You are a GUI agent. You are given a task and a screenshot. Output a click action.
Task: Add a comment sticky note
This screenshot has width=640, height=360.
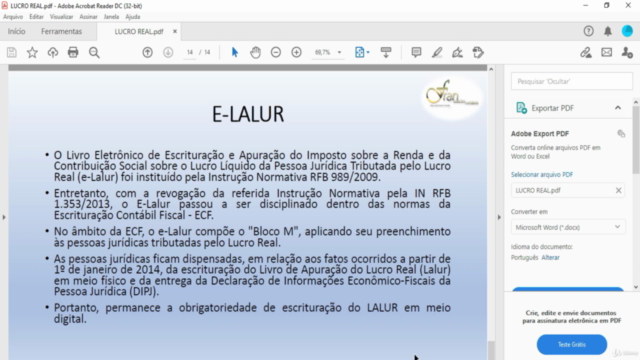pos(416,52)
